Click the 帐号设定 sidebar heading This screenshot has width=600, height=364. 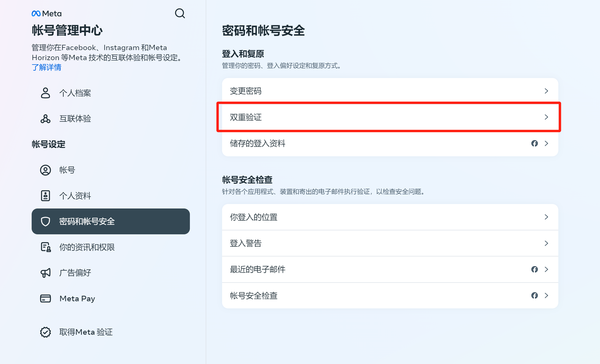pos(49,144)
